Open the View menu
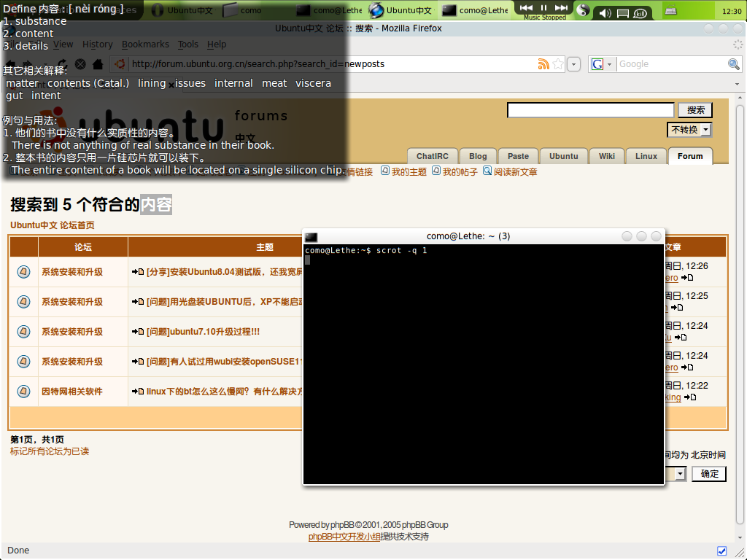Viewport: 747px width, 560px height. click(x=63, y=44)
